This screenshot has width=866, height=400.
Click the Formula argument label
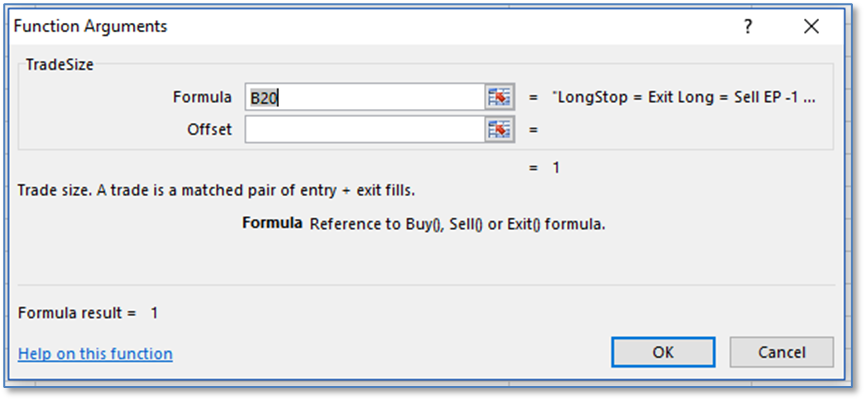point(202,97)
